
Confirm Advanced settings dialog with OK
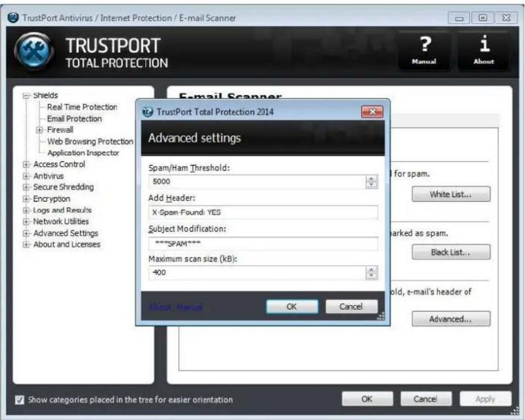click(292, 307)
